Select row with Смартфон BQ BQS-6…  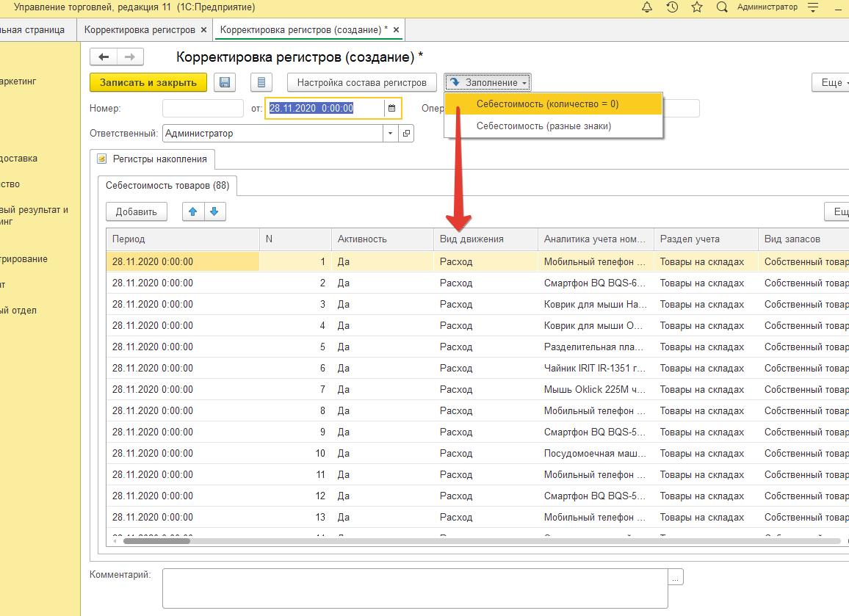pos(477,283)
